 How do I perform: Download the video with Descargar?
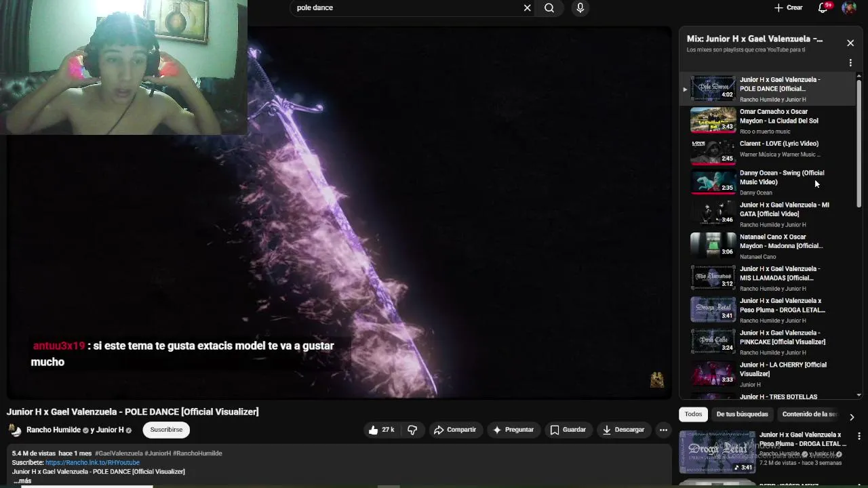623,430
